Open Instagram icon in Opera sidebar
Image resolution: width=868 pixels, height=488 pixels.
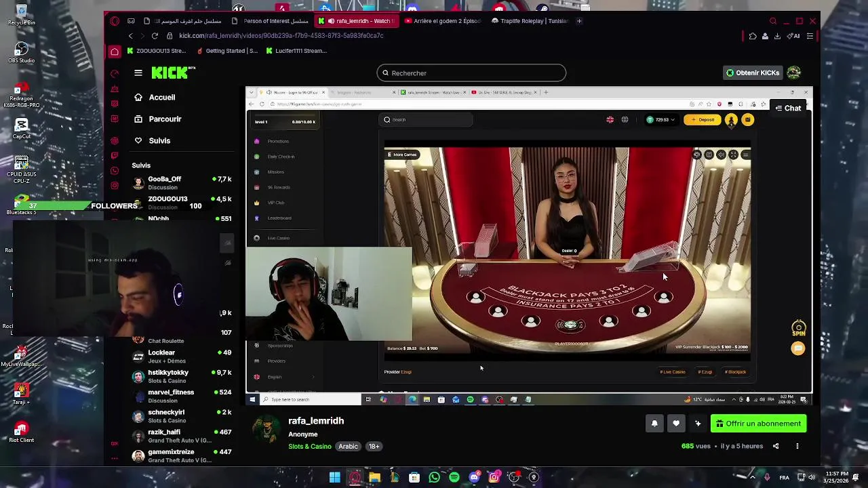115,185
